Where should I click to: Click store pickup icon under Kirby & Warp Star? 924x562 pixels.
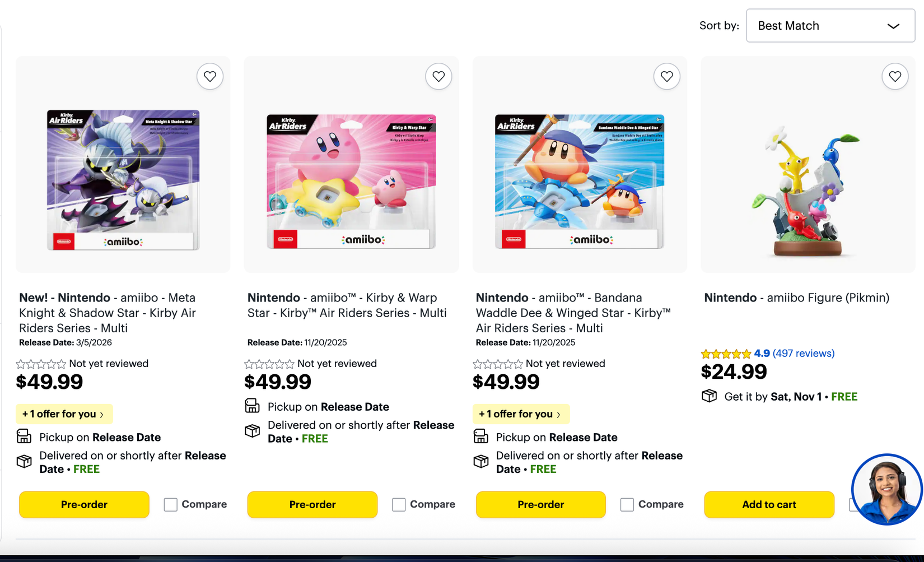(x=252, y=406)
